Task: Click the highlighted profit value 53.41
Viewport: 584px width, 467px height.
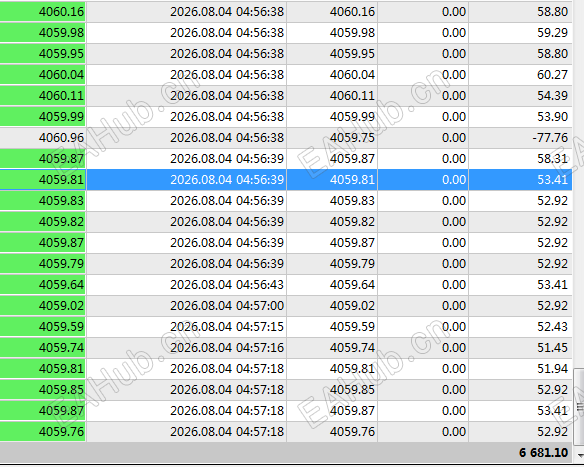Action: (x=552, y=180)
